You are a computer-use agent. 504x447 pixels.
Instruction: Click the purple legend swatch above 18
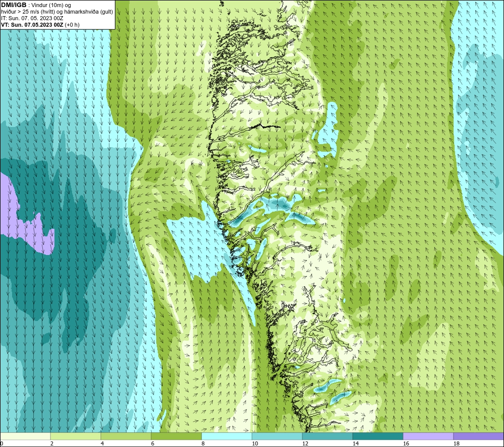[478, 436]
